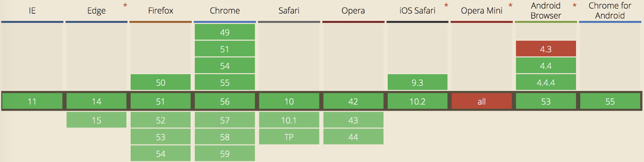644x162 pixels.
Task: Select the iOS Safari 9.3 cell
Action: [417, 83]
